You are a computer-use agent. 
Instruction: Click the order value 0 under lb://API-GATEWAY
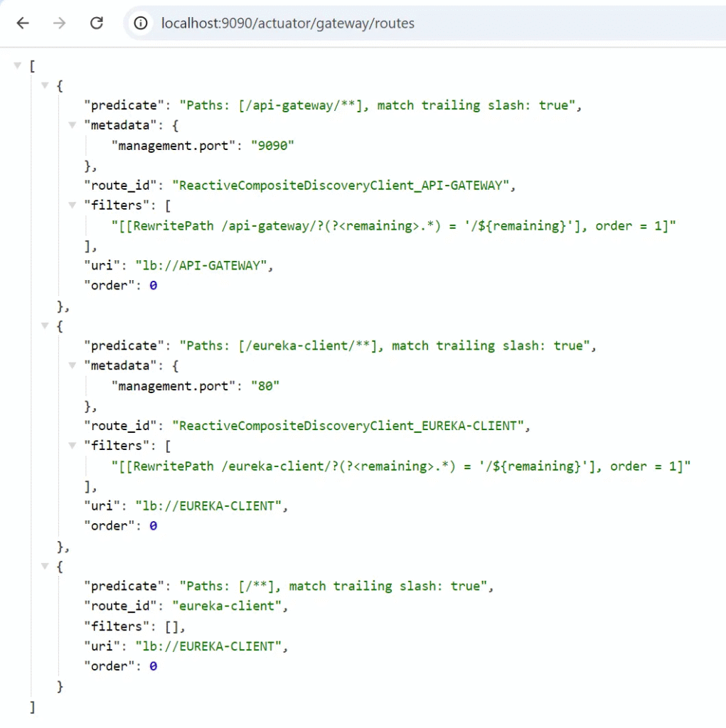click(154, 286)
